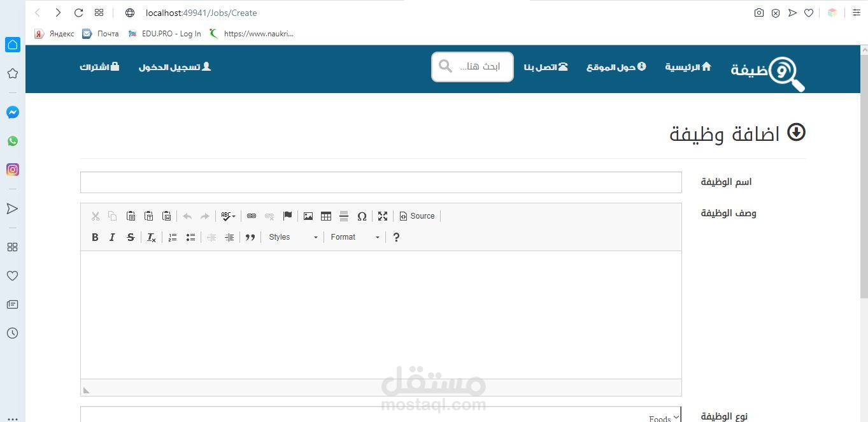Open history clock icon in sidebar
868x422 pixels.
click(12, 333)
